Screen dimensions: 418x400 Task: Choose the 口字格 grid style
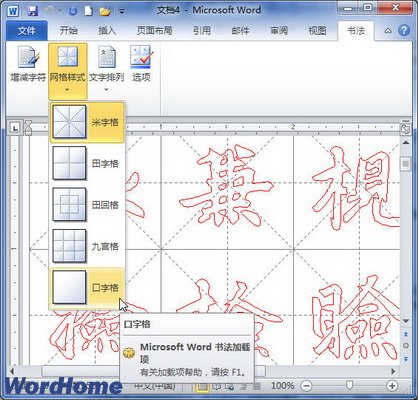coord(87,288)
